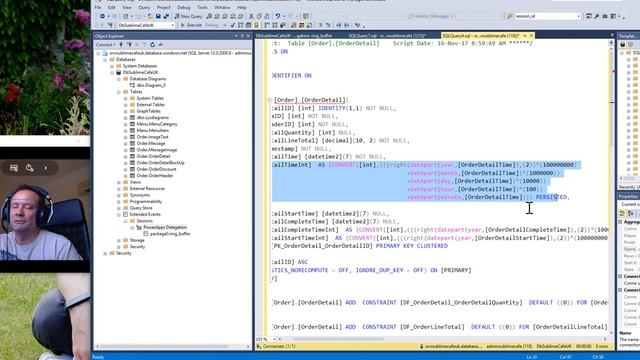This screenshot has width=640, height=360.
Task: Collapse the Extended Events node
Action: coord(119,214)
